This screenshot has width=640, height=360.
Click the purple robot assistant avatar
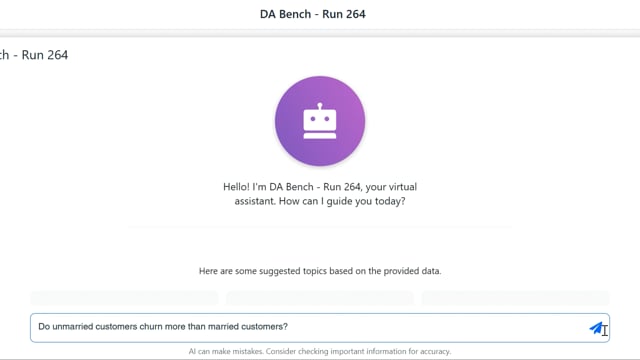coord(320,121)
